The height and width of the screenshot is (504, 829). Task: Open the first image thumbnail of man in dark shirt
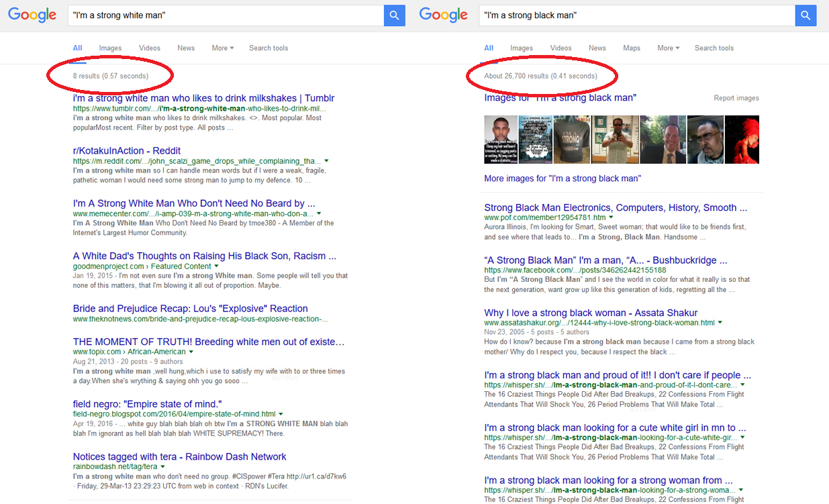click(x=501, y=140)
